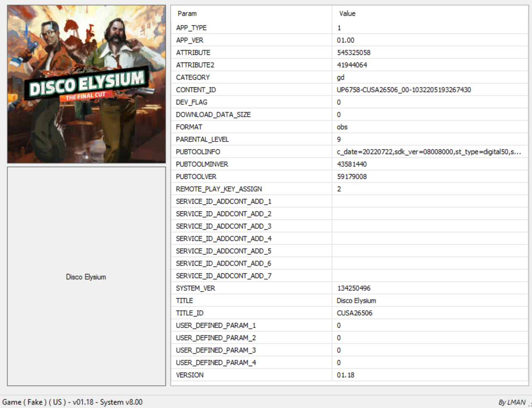Screen dimensions: 532x408
Task: Select the SERVICE_ID_ADDCONT_ADD_5 row
Action: [350, 251]
